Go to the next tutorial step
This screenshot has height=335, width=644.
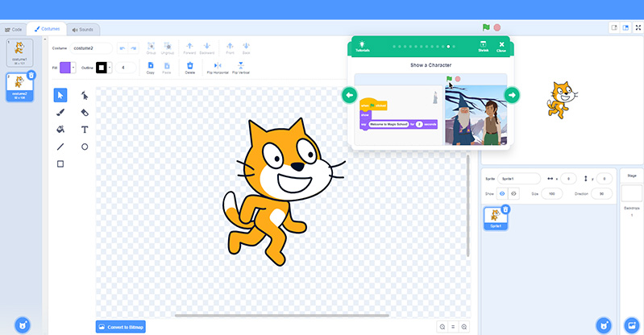[x=512, y=95]
